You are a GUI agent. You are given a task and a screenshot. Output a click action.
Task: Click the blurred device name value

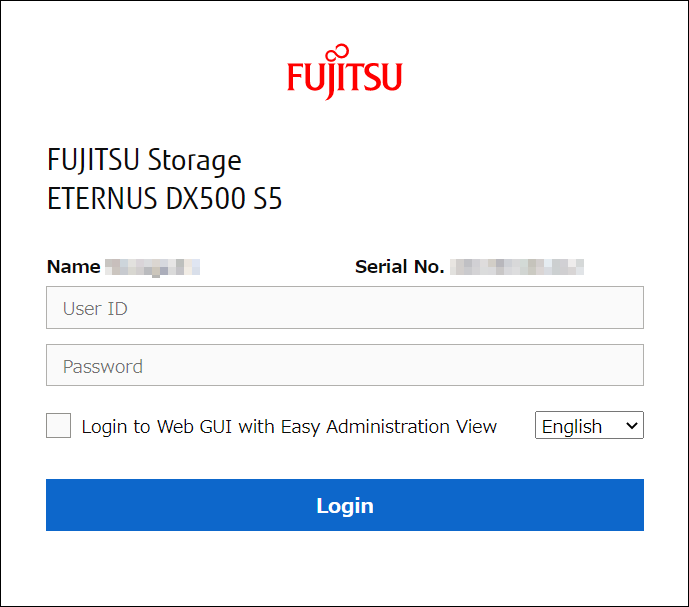tap(152, 267)
